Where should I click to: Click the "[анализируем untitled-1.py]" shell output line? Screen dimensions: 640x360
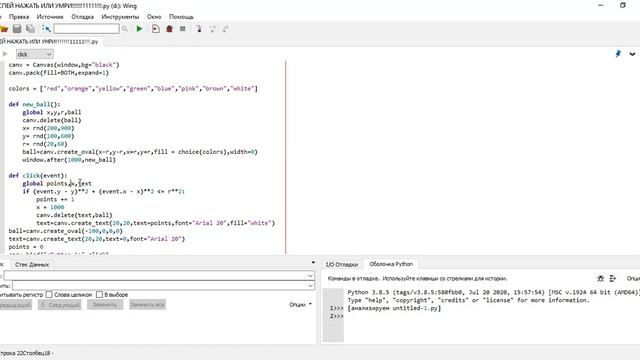click(x=394, y=308)
